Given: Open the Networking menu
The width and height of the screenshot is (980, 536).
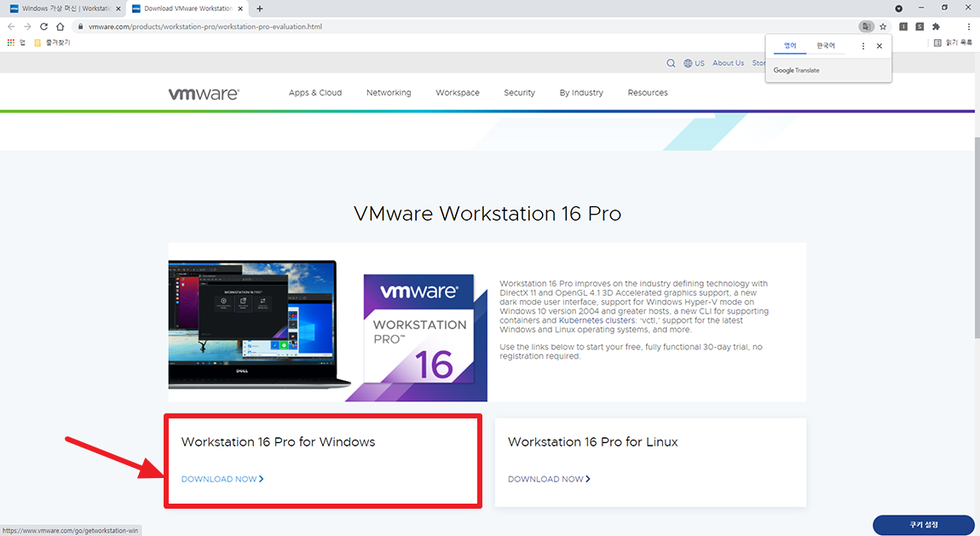Looking at the screenshot, I should 389,92.
